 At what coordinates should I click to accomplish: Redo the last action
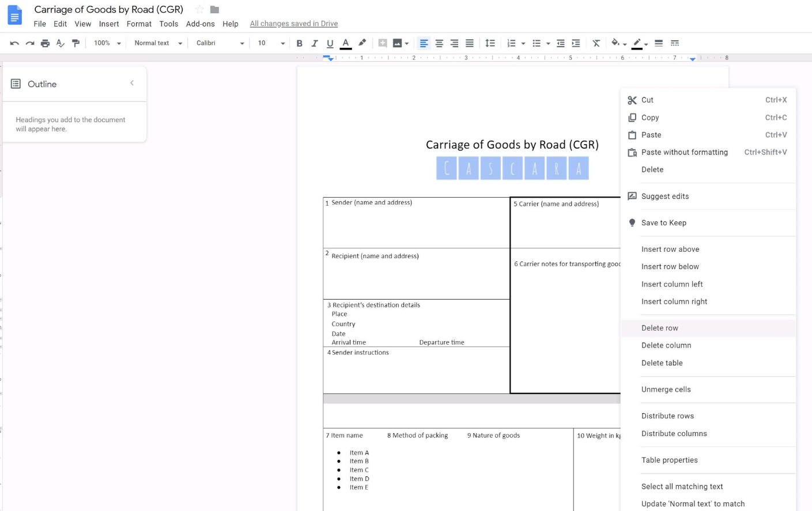pos(30,43)
